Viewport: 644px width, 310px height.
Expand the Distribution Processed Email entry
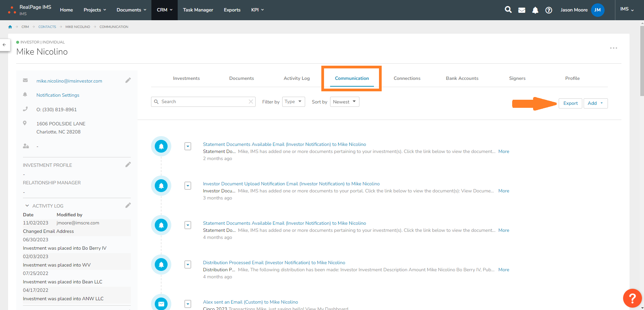188,265
